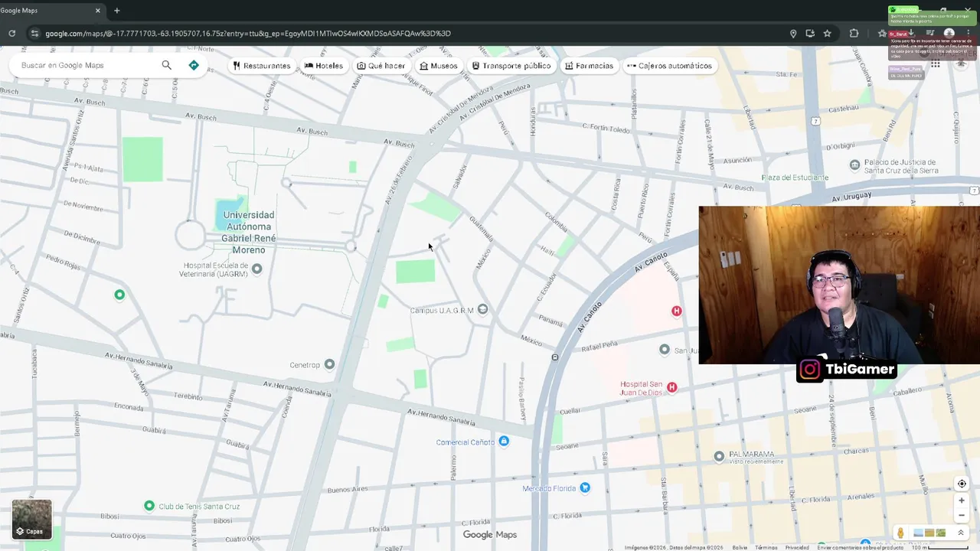Screen dimensions: 980x551
Task: Pick up the Street View pegman
Action: (x=900, y=533)
